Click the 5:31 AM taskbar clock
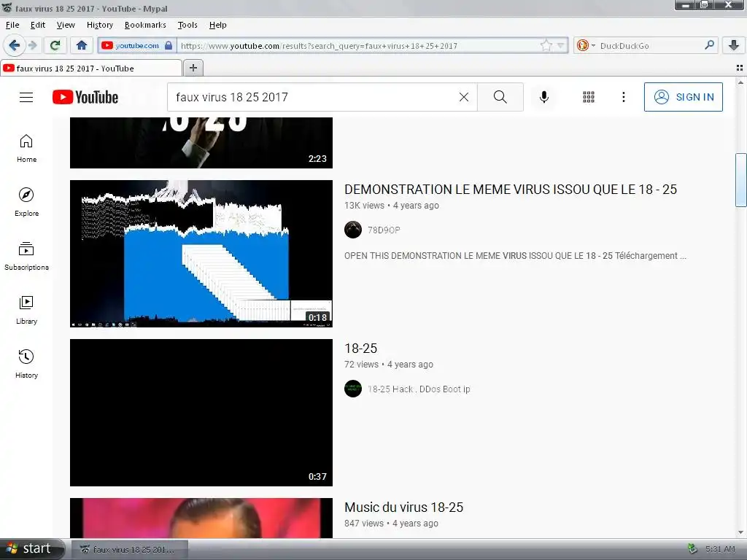Viewport: 747px width, 560px height. (720, 549)
